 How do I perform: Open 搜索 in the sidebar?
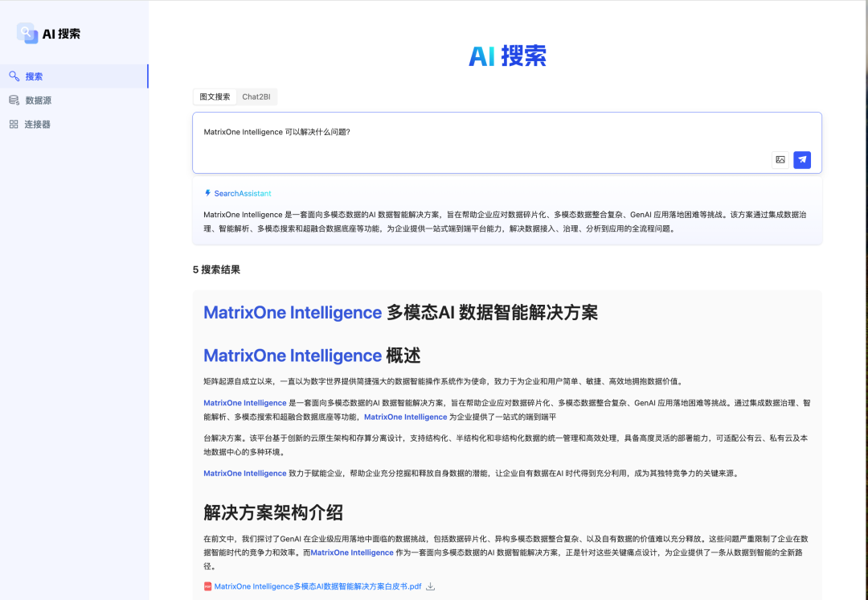coord(74,76)
